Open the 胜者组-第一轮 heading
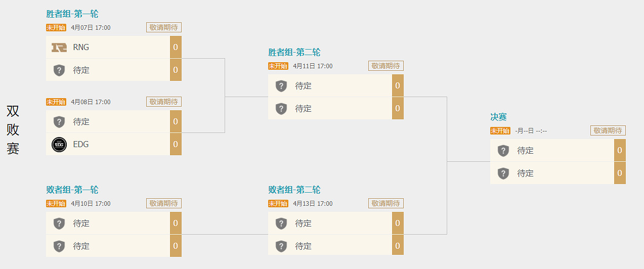The height and width of the screenshot is (269, 644). [x=72, y=14]
